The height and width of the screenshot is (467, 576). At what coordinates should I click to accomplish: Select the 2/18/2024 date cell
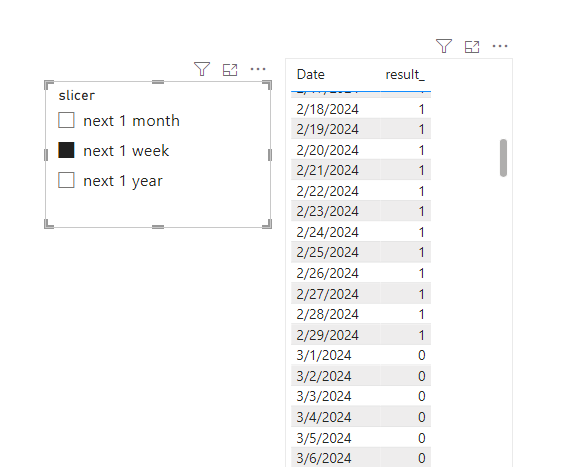(327, 109)
